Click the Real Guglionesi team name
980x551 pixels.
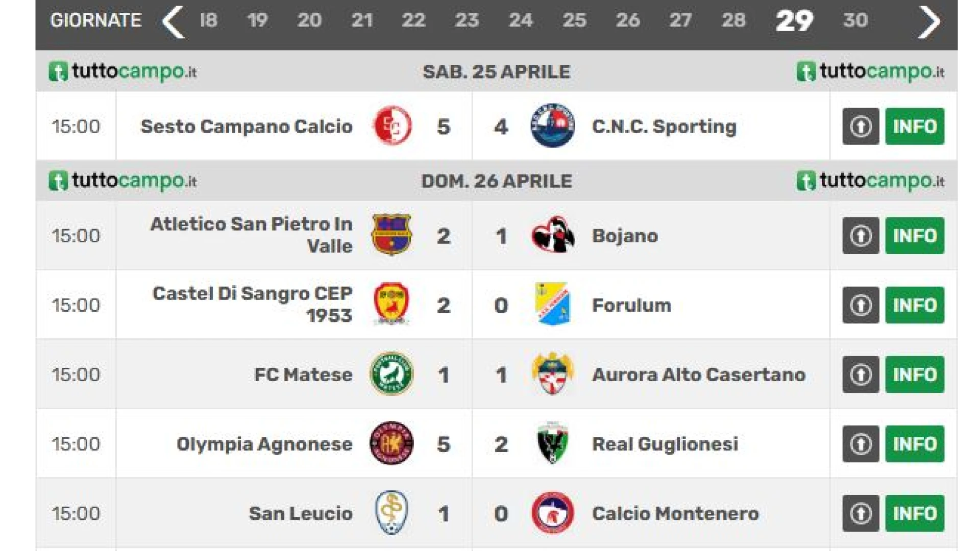(665, 444)
